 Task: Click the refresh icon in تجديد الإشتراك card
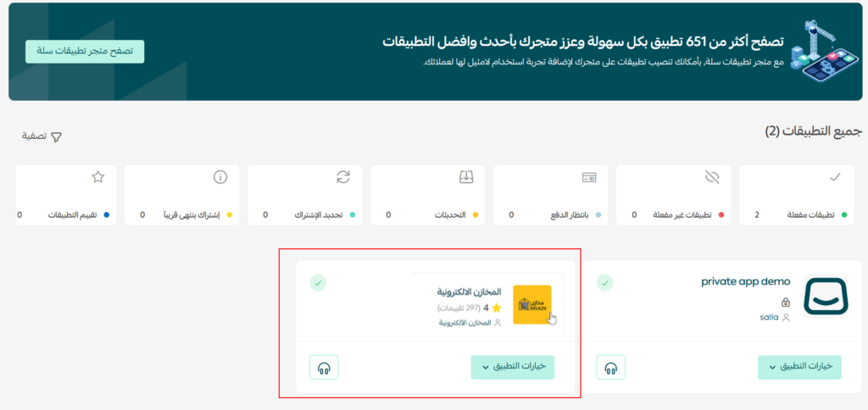[343, 177]
